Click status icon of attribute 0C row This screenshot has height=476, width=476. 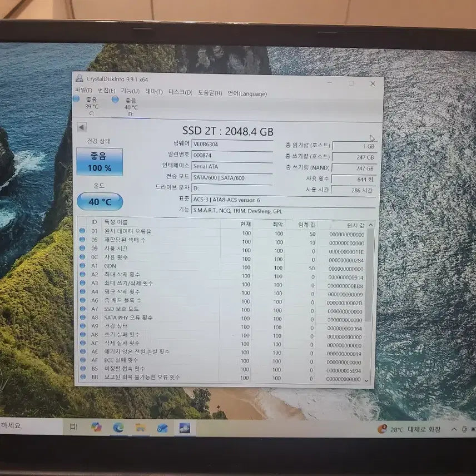click(x=82, y=256)
